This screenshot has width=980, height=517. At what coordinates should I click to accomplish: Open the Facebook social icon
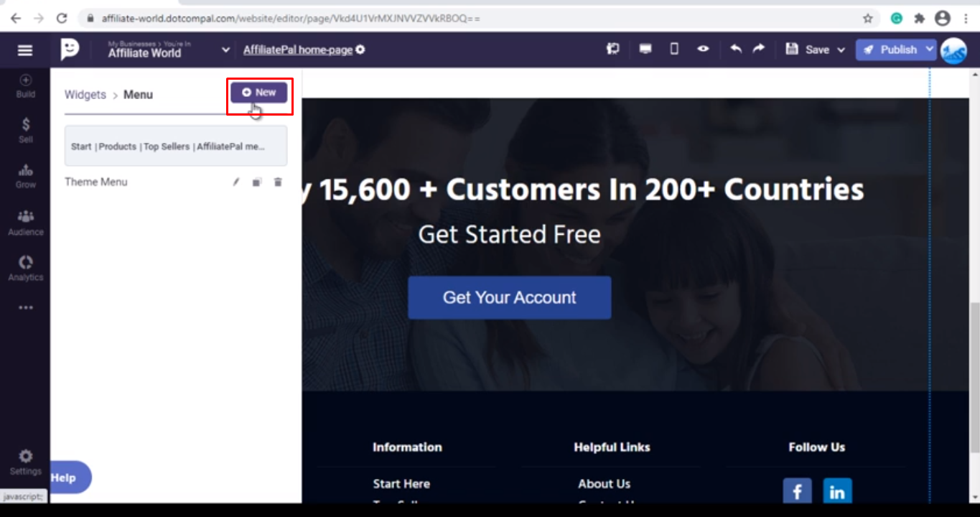click(797, 492)
